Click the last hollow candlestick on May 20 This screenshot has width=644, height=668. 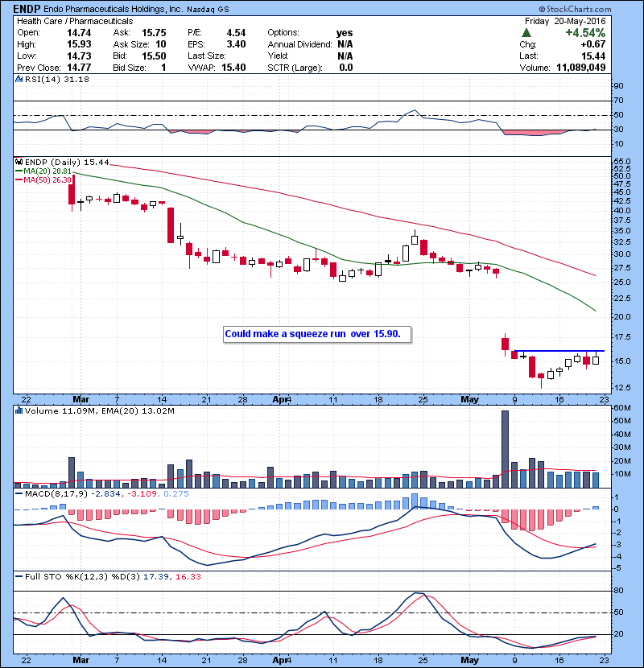coord(596,357)
